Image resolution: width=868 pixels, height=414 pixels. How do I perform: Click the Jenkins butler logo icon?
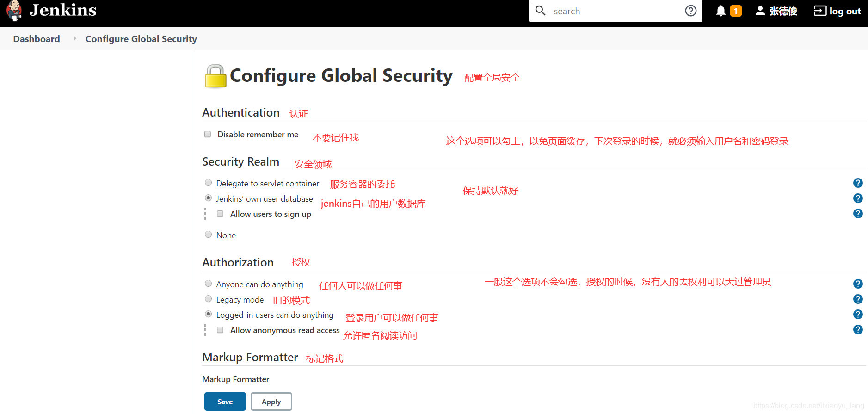14,11
